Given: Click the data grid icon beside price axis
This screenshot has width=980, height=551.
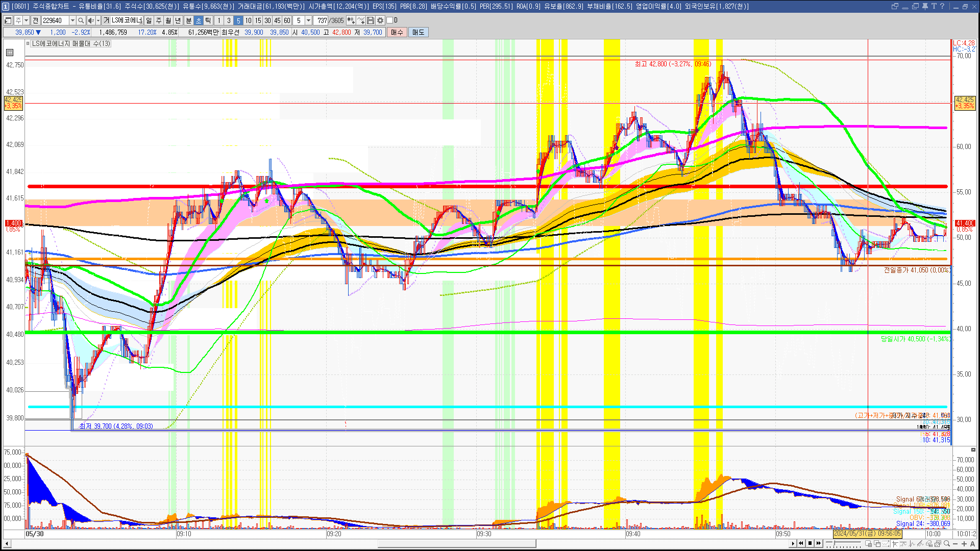Looking at the screenshot, I should (x=10, y=52).
